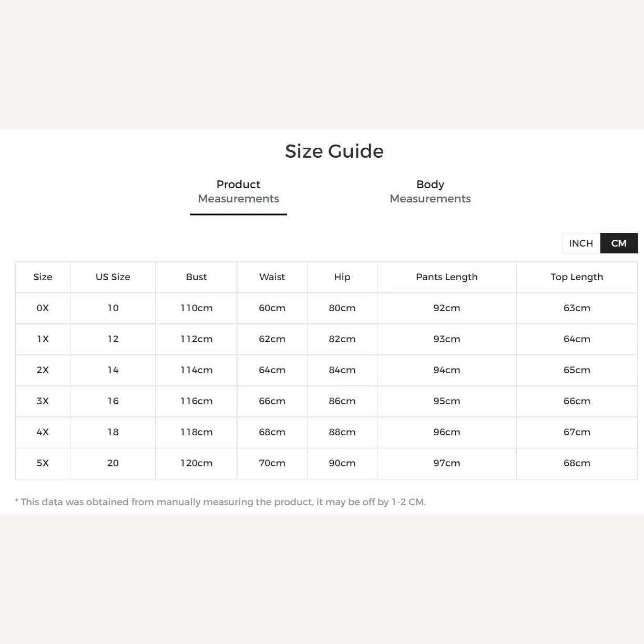
Task: Select the 3X size row label
Action: (x=43, y=401)
